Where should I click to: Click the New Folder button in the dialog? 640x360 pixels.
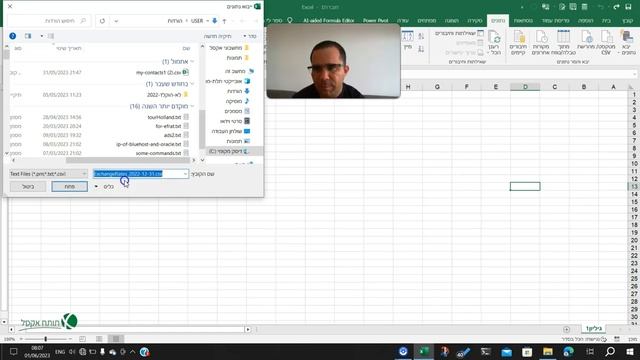(217, 36)
